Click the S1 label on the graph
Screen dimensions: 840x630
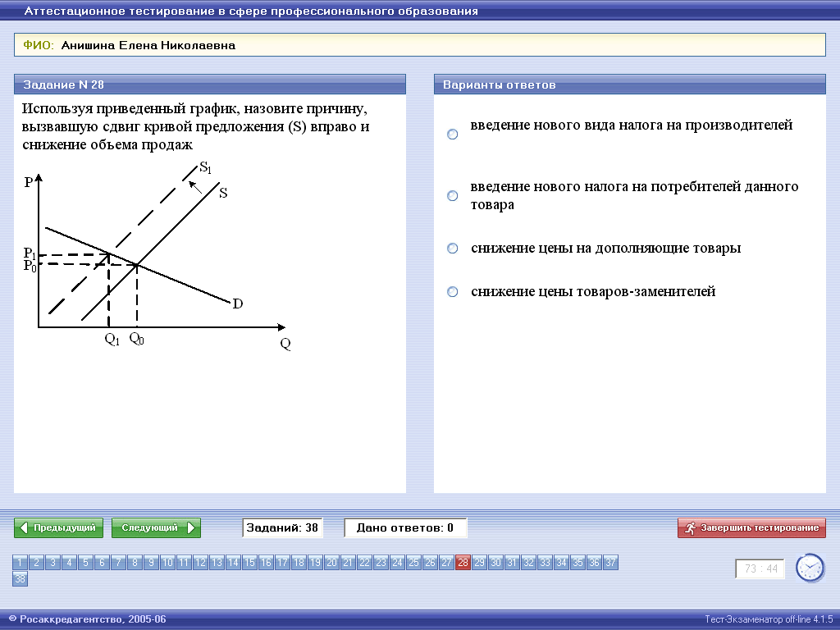pyautogui.click(x=206, y=167)
